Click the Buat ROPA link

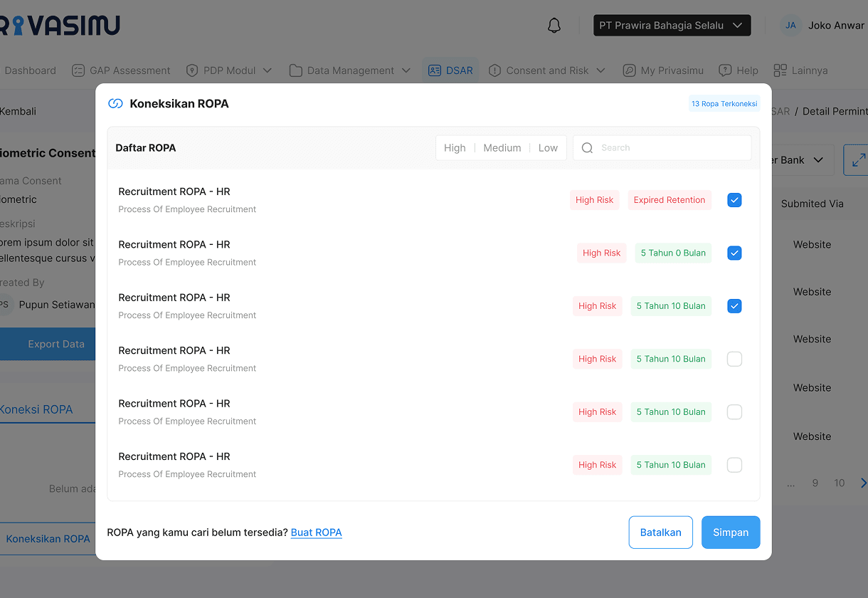click(x=316, y=533)
